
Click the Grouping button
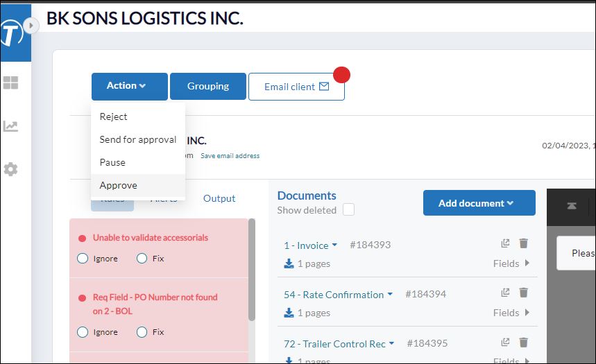pos(207,86)
